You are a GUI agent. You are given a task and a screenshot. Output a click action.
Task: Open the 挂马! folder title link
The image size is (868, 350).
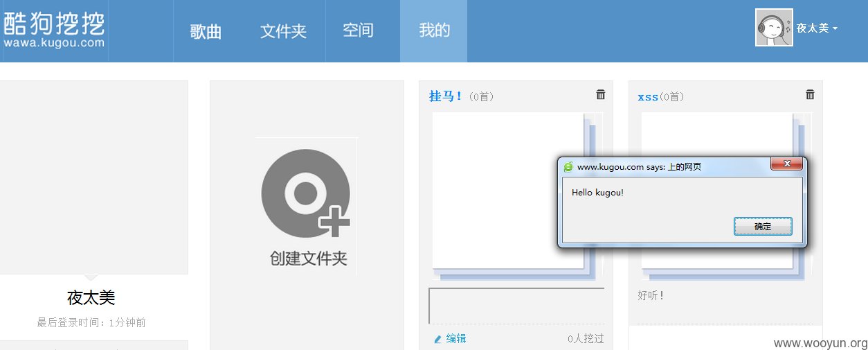(x=445, y=96)
